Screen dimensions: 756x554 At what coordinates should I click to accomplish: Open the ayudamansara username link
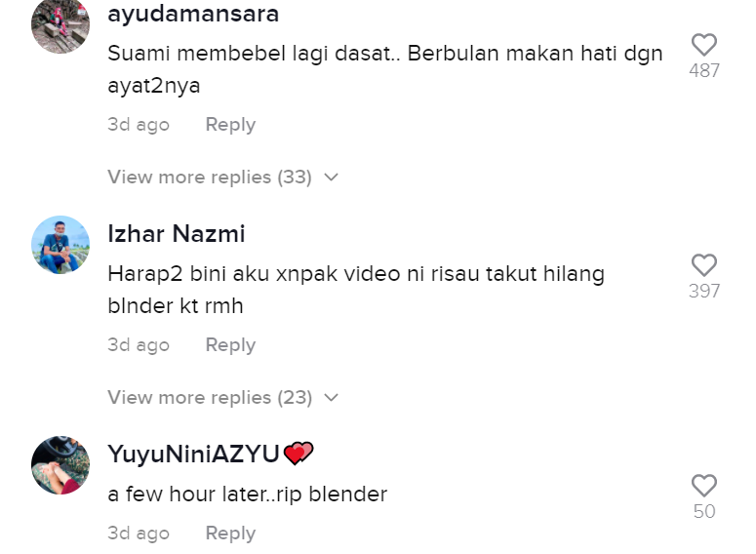pyautogui.click(x=193, y=14)
